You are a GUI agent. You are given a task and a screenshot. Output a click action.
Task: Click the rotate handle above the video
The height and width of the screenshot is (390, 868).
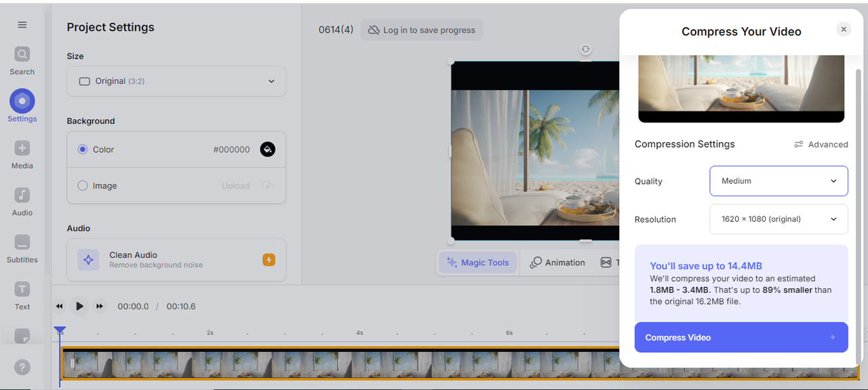[586, 50]
